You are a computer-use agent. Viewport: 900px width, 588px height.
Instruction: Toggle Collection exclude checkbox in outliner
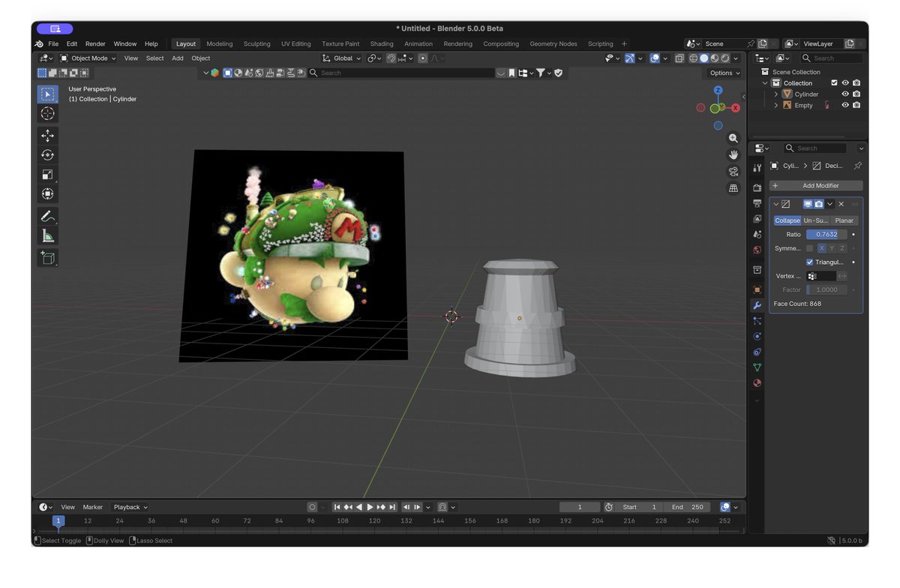click(x=834, y=83)
